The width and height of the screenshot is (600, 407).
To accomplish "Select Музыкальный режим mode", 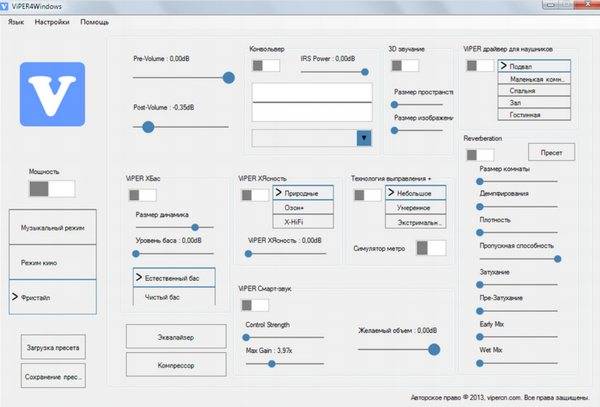I will click(53, 227).
